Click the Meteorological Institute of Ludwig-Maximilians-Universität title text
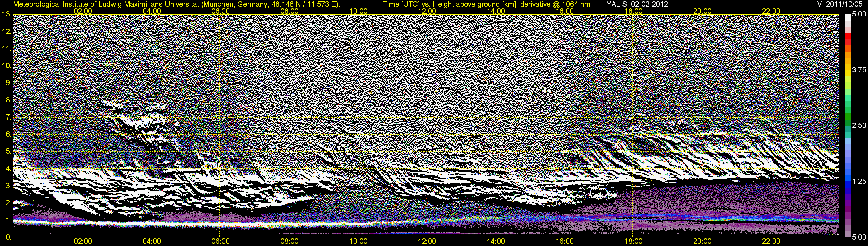The width and height of the screenshot is (868, 246). [176, 4]
